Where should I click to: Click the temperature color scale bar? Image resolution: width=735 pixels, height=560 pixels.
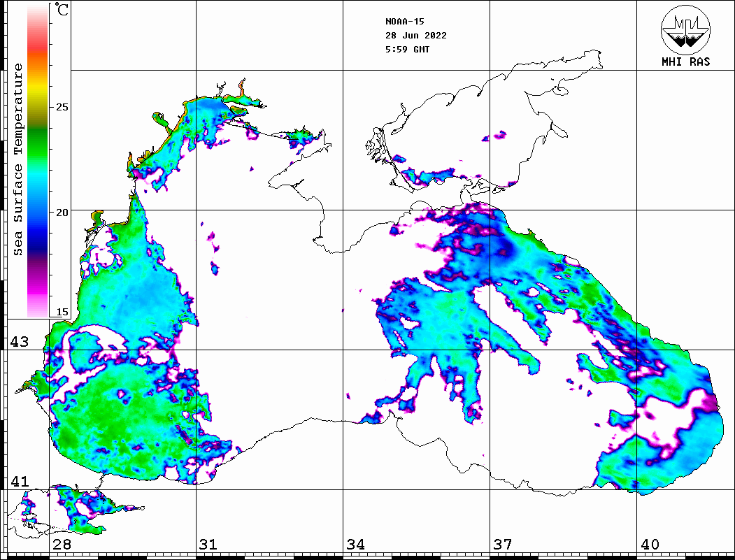point(38,161)
